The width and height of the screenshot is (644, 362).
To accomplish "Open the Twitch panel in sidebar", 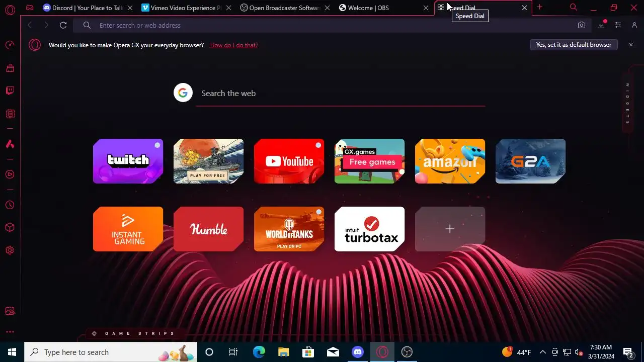I will (10, 91).
